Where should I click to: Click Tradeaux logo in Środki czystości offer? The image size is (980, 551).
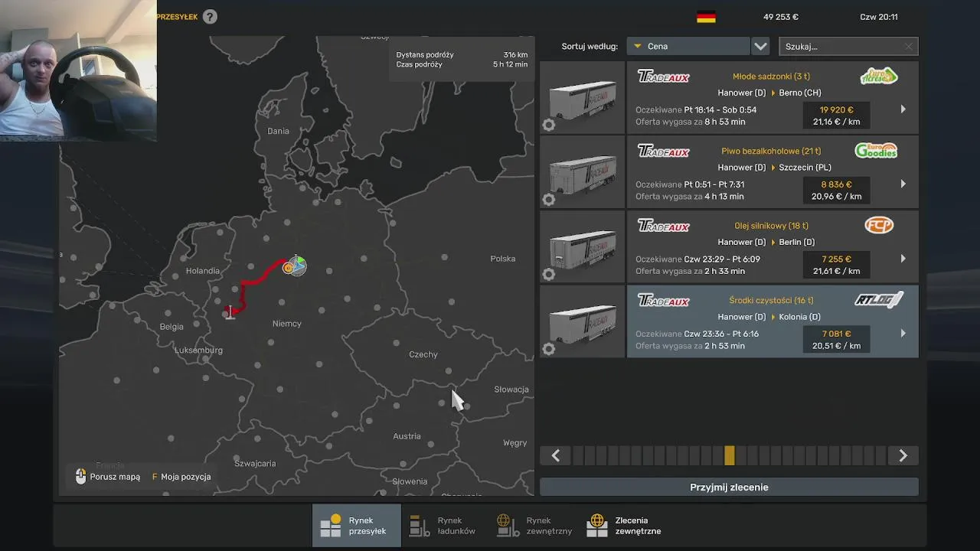(x=664, y=301)
